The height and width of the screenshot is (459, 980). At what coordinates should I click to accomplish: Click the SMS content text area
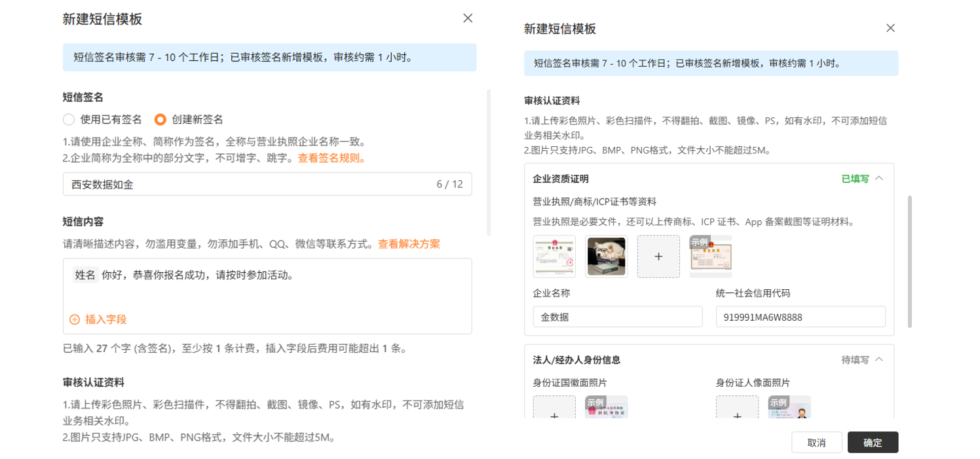coord(267,296)
